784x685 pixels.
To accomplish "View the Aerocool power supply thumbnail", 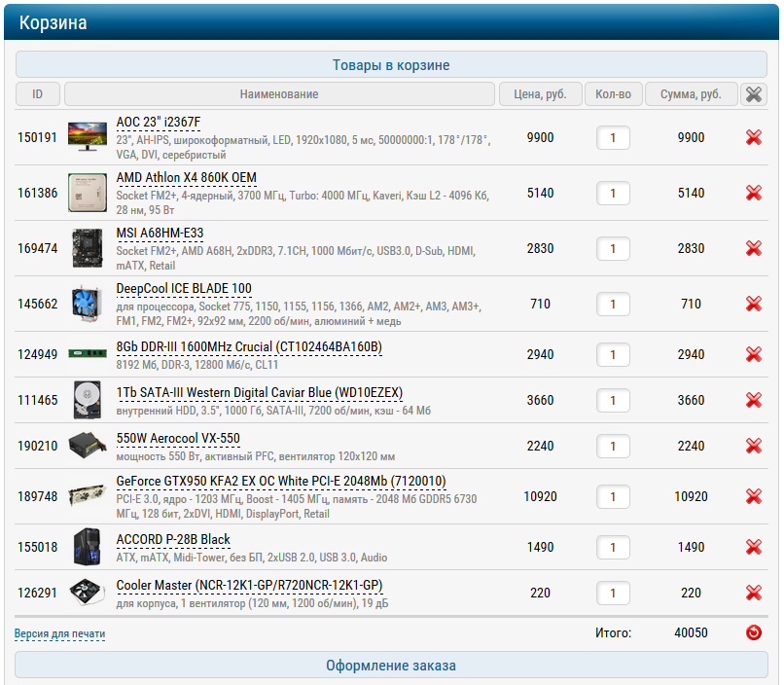I will click(88, 446).
